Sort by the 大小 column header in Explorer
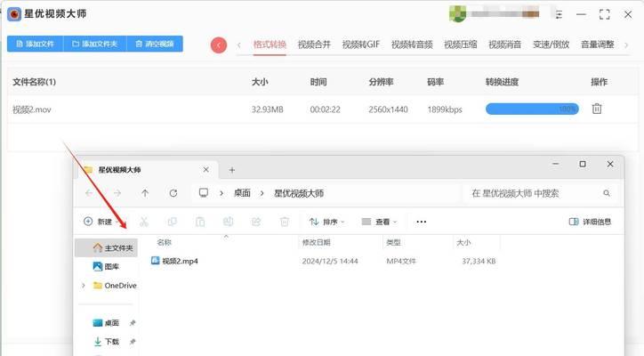Screen dimensions: 644x356 (463, 243)
